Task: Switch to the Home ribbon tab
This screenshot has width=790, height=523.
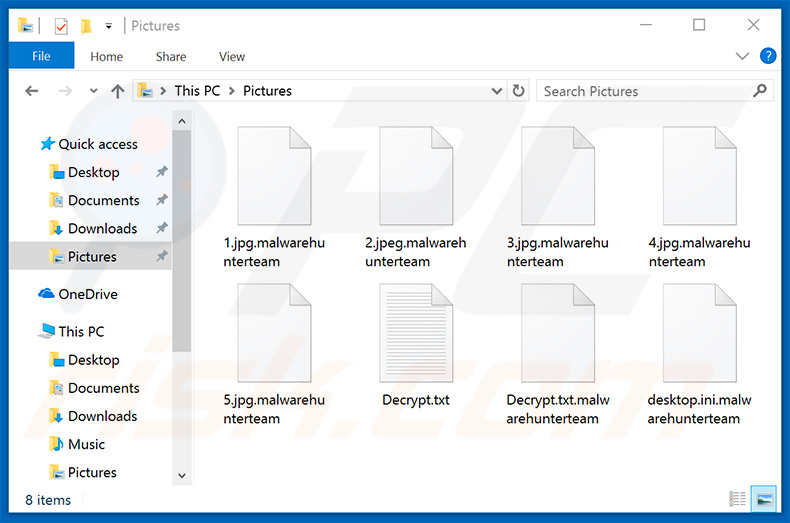Action: click(x=106, y=56)
